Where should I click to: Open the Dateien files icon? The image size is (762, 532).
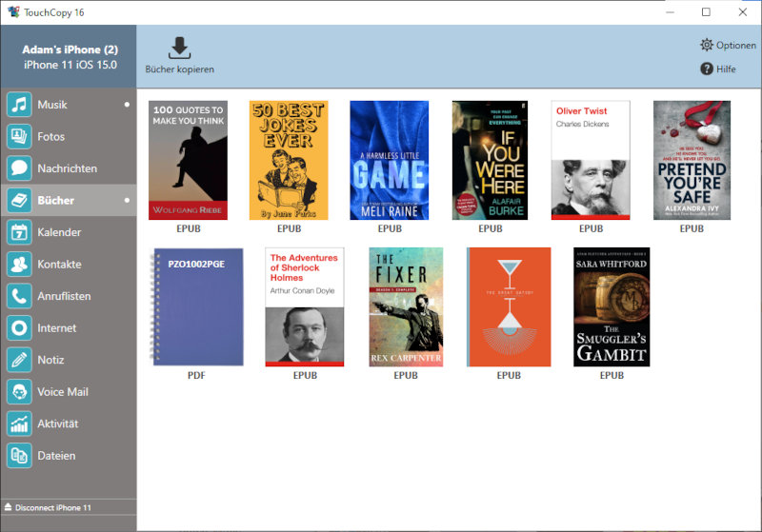(19, 456)
